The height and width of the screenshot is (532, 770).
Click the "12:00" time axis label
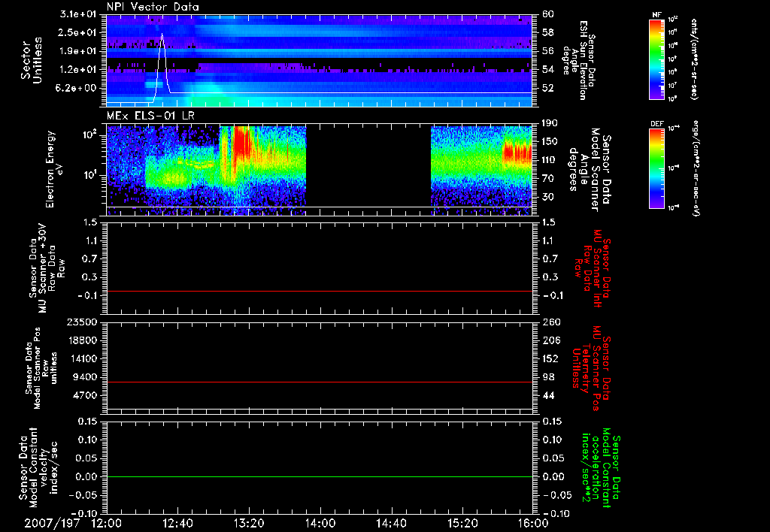pos(107,523)
